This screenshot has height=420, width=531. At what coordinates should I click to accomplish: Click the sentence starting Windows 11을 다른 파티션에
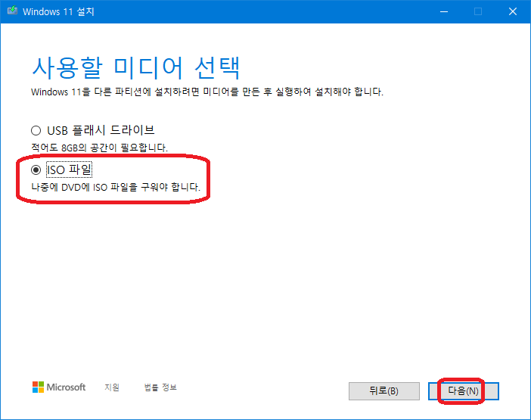click(207, 92)
